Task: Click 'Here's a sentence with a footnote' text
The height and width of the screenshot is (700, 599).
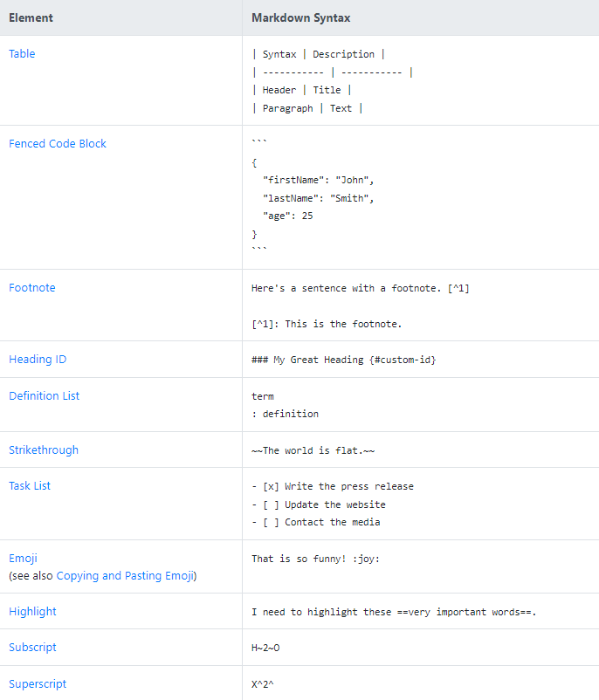Action: coord(346,288)
